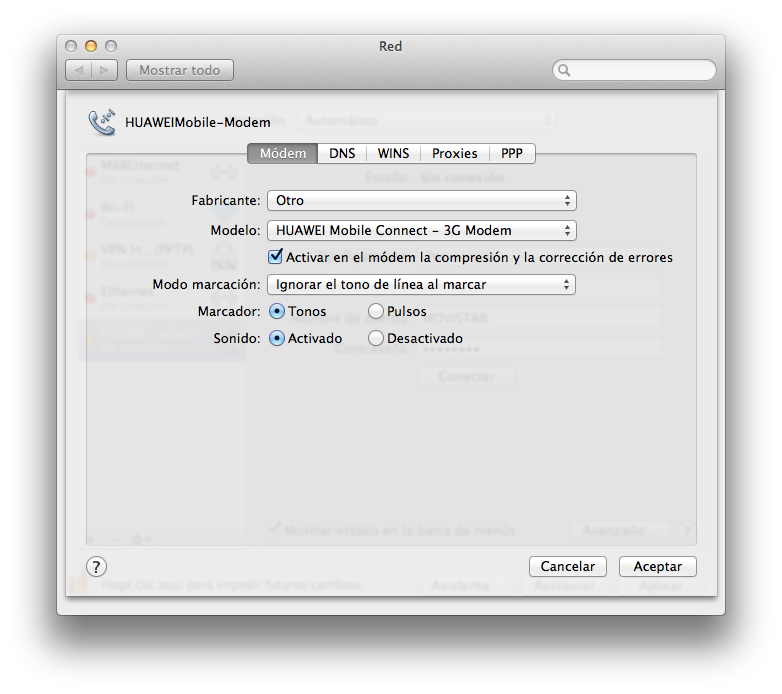Switch to the WINS tab

coord(393,154)
